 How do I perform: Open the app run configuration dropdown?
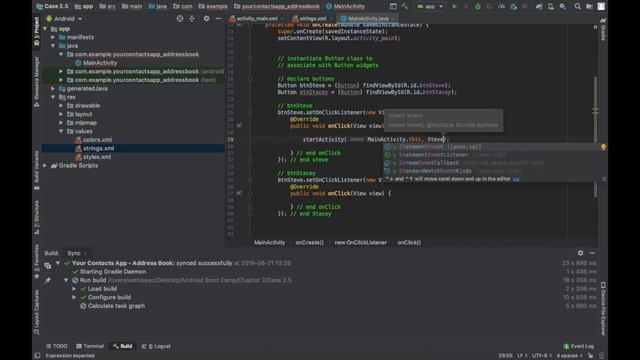[x=429, y=6]
